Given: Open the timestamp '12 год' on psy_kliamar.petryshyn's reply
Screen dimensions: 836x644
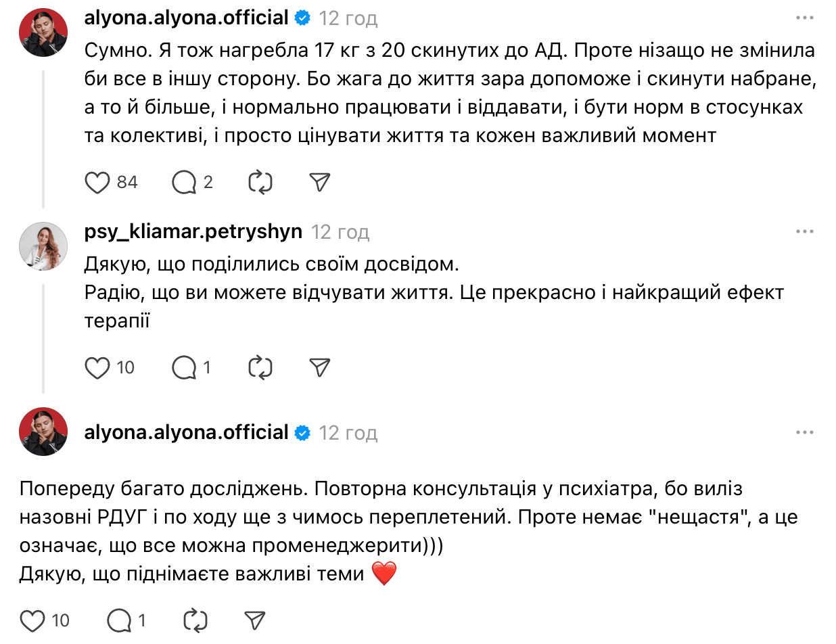Looking at the screenshot, I should [340, 233].
